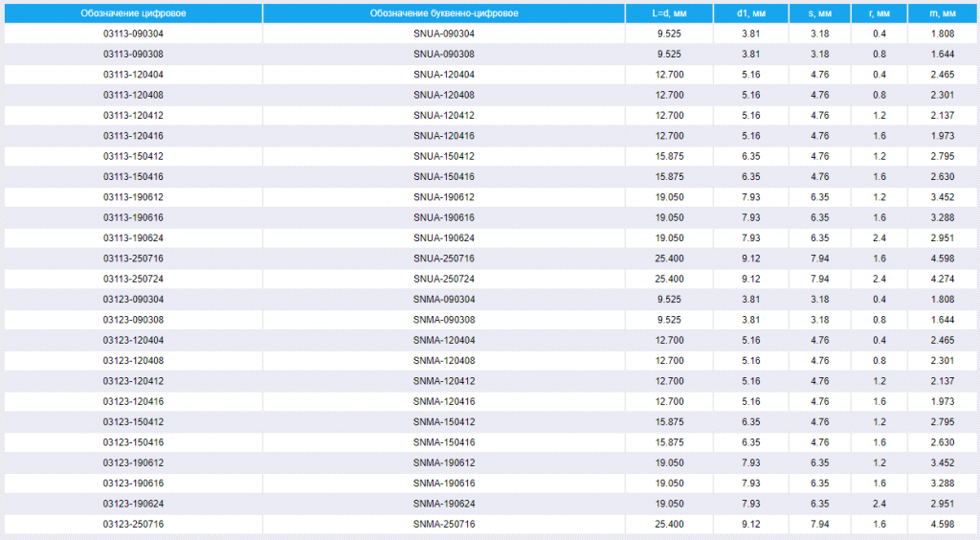Select the SNMA-190612 table cell
Image resolution: width=980 pixels, height=540 pixels.
[x=444, y=462]
